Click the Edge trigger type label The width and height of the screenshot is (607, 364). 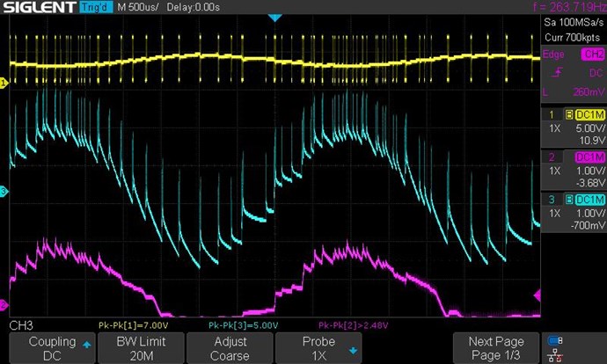[x=553, y=55]
